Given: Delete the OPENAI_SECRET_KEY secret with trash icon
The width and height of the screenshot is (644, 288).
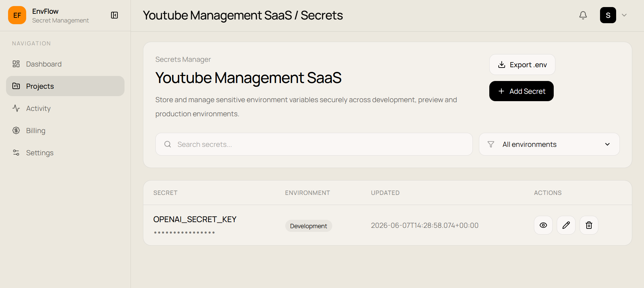Looking at the screenshot, I should [x=589, y=225].
